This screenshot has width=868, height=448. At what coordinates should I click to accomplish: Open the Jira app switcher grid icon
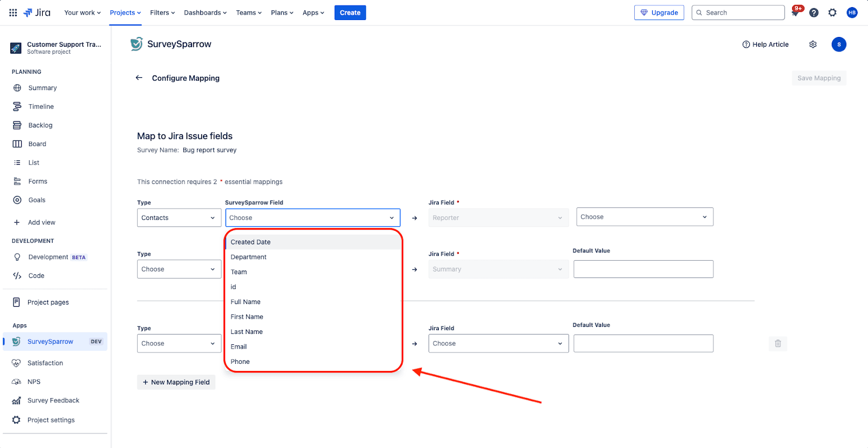point(13,12)
